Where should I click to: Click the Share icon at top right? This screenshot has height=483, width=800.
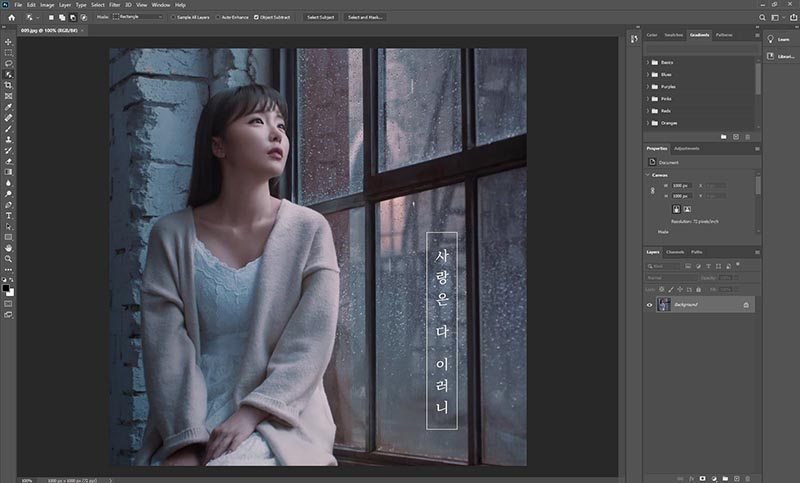click(793, 17)
